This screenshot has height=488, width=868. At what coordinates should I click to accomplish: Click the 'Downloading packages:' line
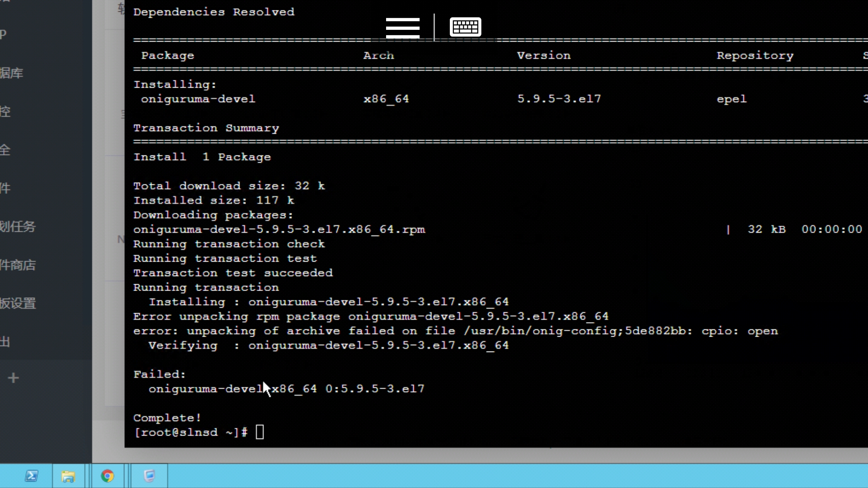click(213, 215)
